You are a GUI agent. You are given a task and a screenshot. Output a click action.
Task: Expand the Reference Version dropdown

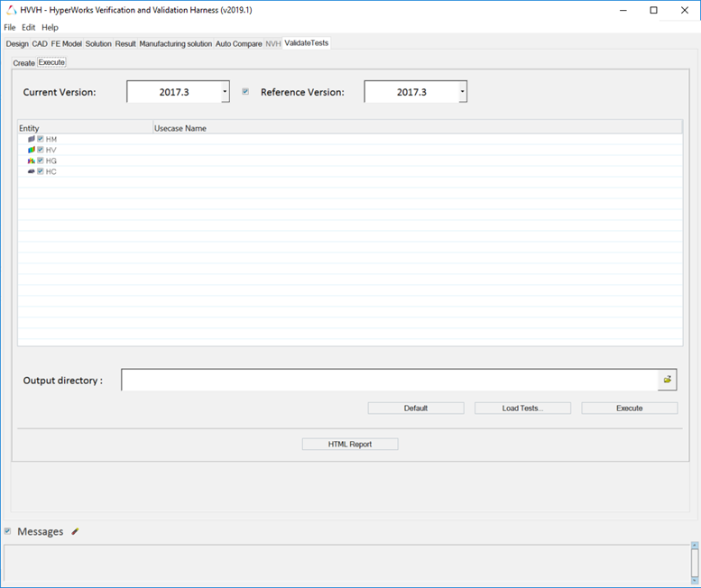[x=462, y=92]
